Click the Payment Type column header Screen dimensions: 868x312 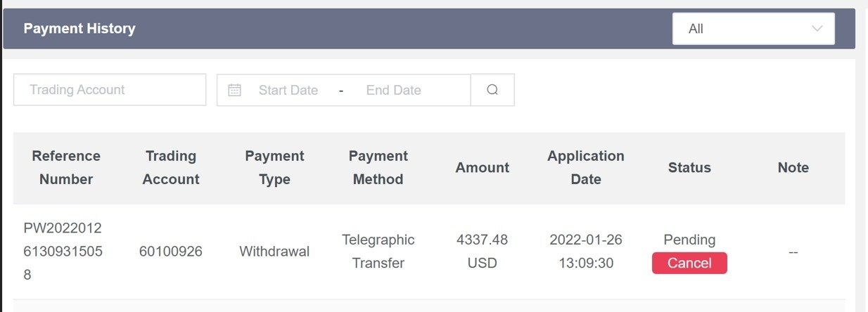pos(274,167)
